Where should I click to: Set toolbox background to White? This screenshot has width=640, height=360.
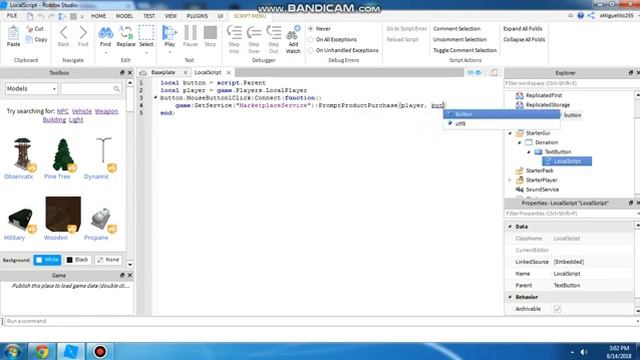(47, 260)
